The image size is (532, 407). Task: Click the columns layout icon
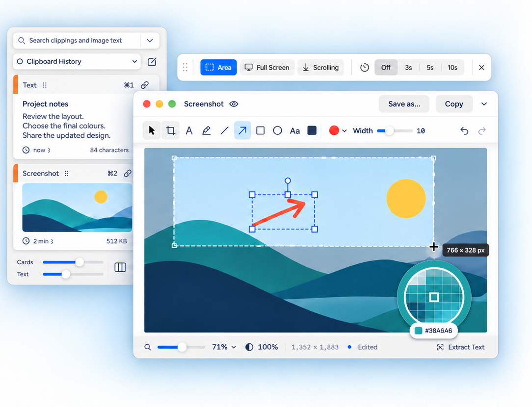tap(120, 267)
